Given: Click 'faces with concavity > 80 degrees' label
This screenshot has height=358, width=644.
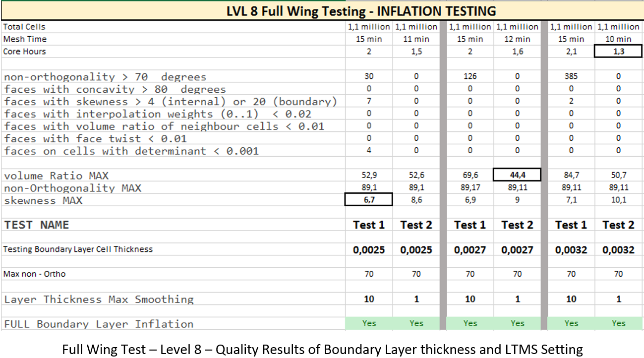Looking at the screenshot, I should (115, 89).
